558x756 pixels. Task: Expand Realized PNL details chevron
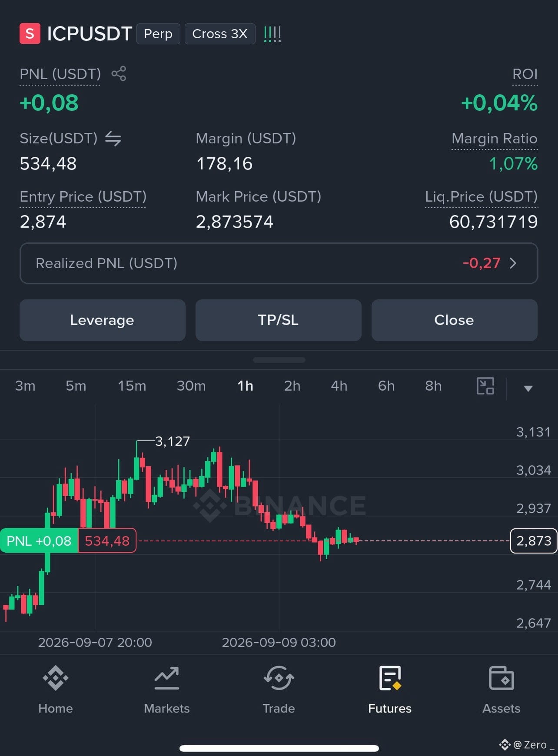513,263
